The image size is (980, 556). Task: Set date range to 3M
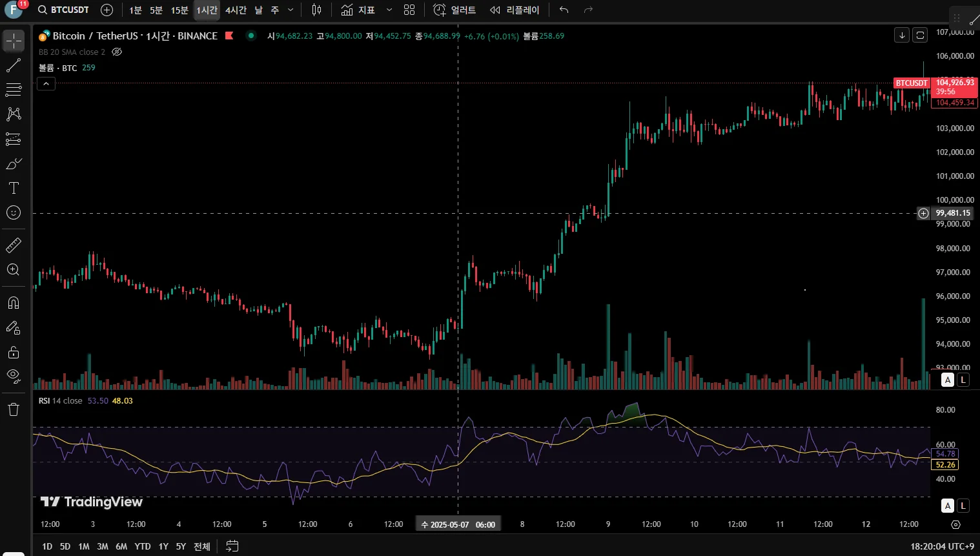pyautogui.click(x=103, y=546)
